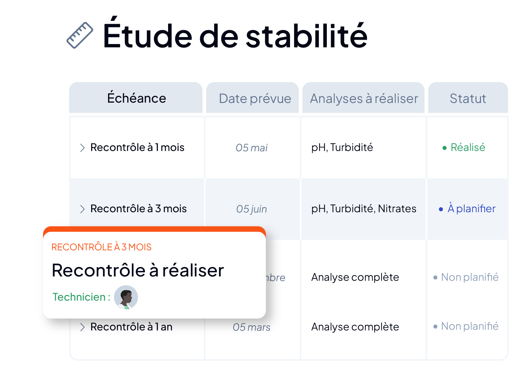Click the Technicien label in the popup

[82, 297]
